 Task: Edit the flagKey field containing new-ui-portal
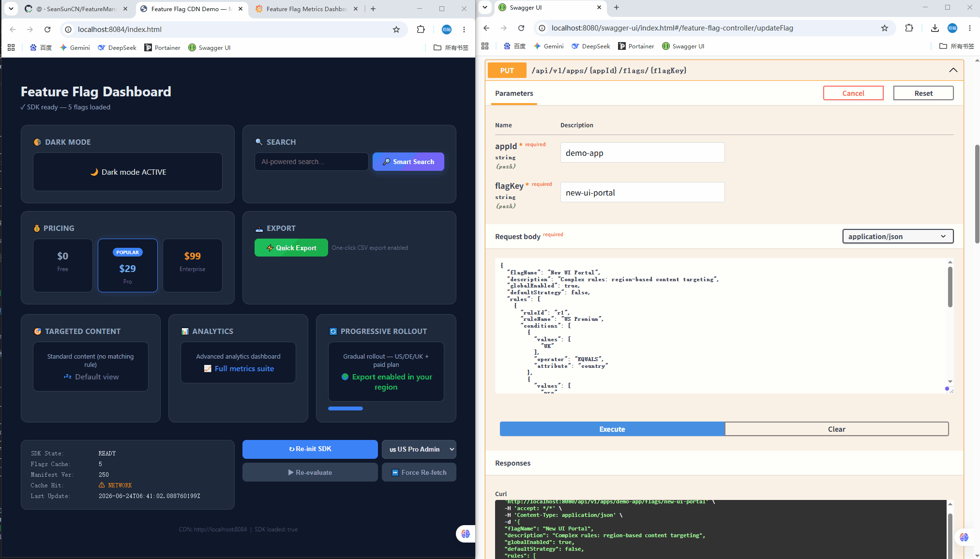point(642,192)
